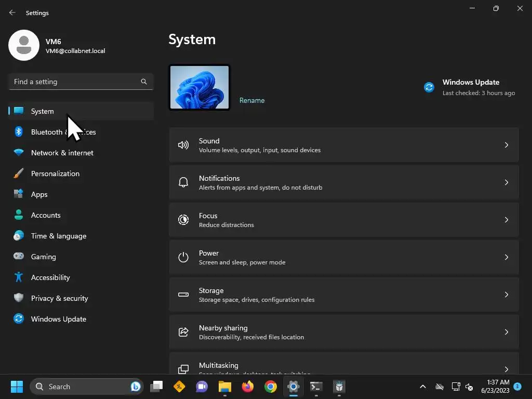The width and height of the screenshot is (532, 399).
Task: Open Nearby sharing discoverability settings
Action: click(344, 332)
